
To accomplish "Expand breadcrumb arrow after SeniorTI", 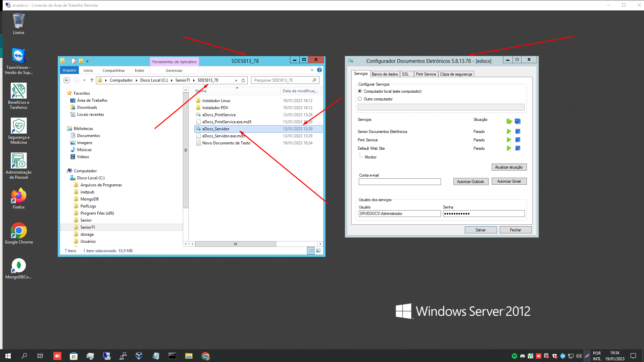I will (194, 80).
